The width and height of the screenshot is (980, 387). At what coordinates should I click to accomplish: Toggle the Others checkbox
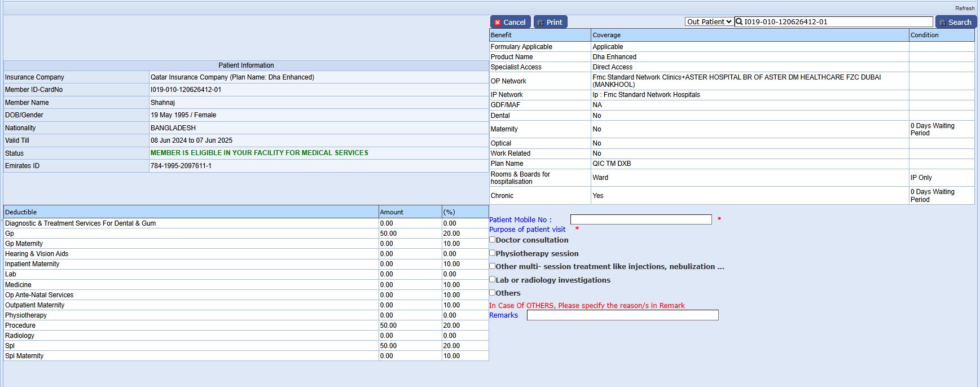[493, 293]
